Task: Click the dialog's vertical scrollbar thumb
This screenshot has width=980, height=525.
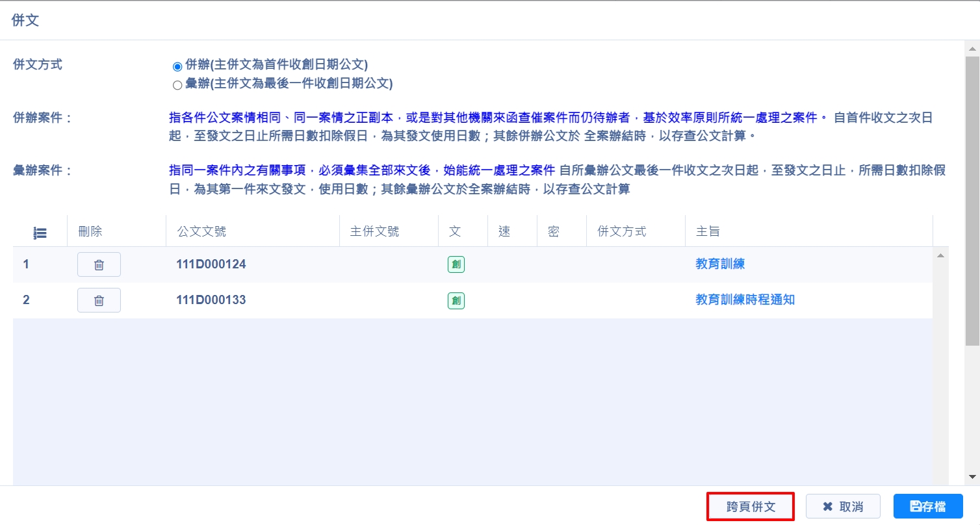Action: [972, 195]
